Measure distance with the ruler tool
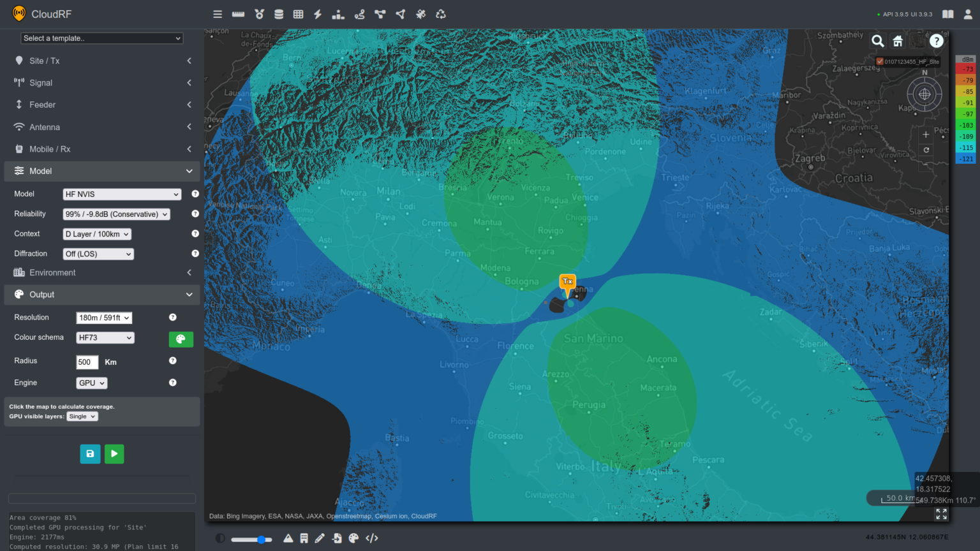Screen dimensions: 980x551 [238, 13]
